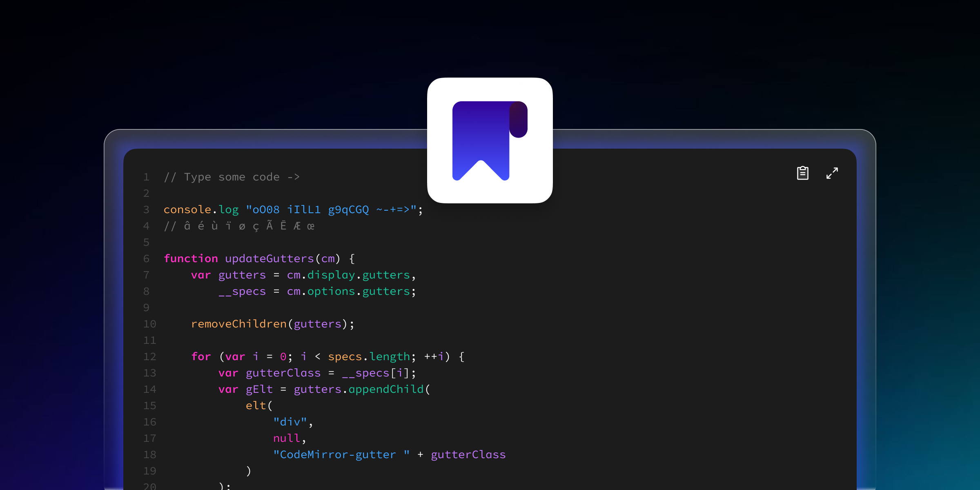Image resolution: width=980 pixels, height=490 pixels.
Task: Click the 'Type some code' comment
Action: pyautogui.click(x=232, y=177)
